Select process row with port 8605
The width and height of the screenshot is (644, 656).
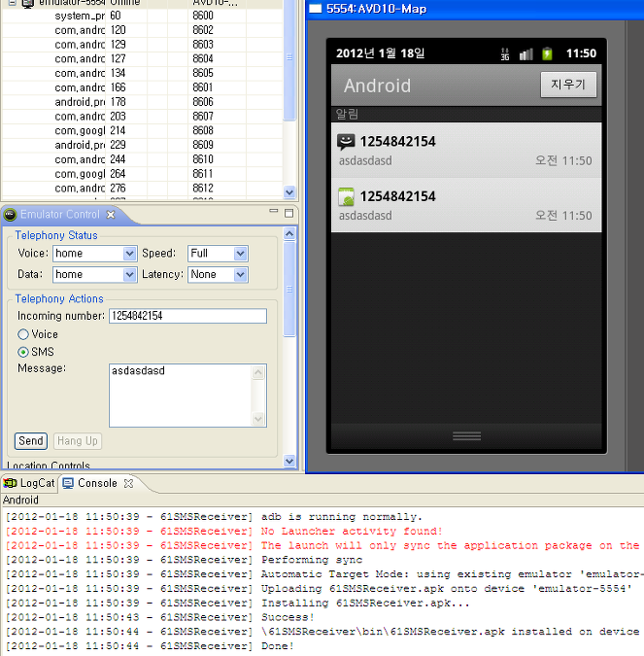(142, 73)
